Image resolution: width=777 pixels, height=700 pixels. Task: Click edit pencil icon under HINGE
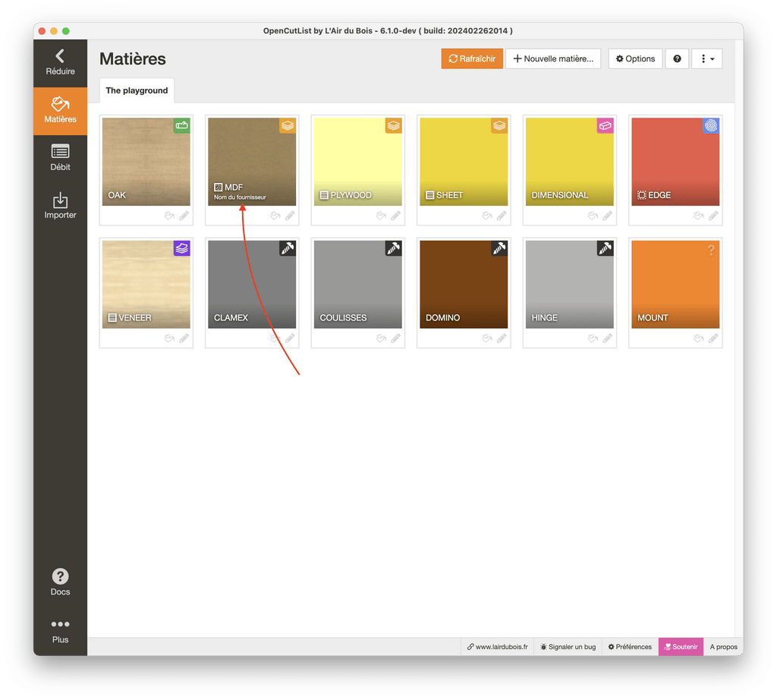608,339
